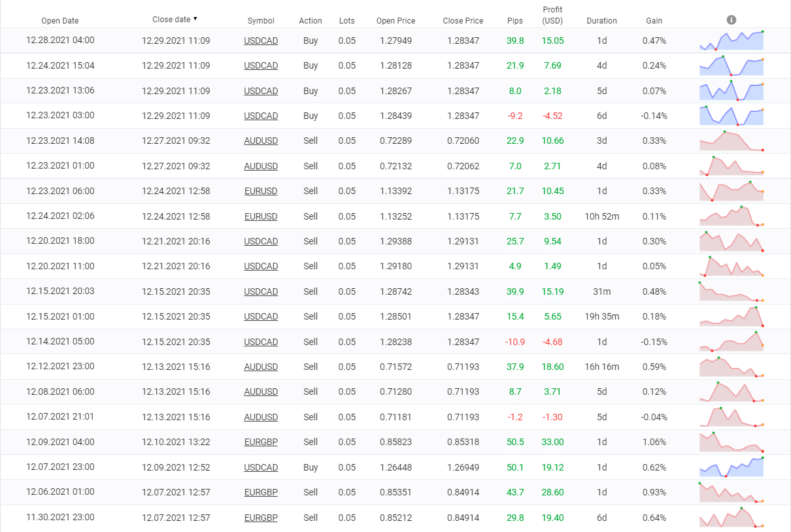View the chart thumbnail of the first USDCAD trade
The height and width of the screenshot is (532, 791).
[x=731, y=41]
